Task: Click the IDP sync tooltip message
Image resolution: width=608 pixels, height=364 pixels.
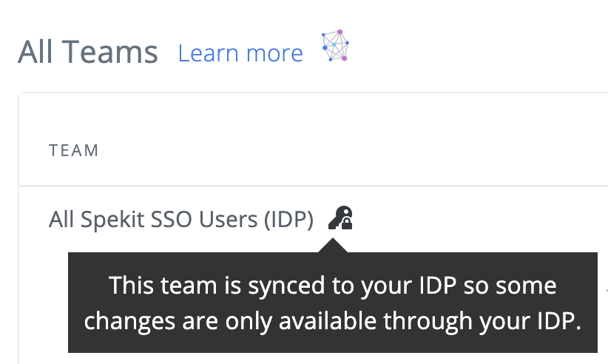Action: pos(333,303)
